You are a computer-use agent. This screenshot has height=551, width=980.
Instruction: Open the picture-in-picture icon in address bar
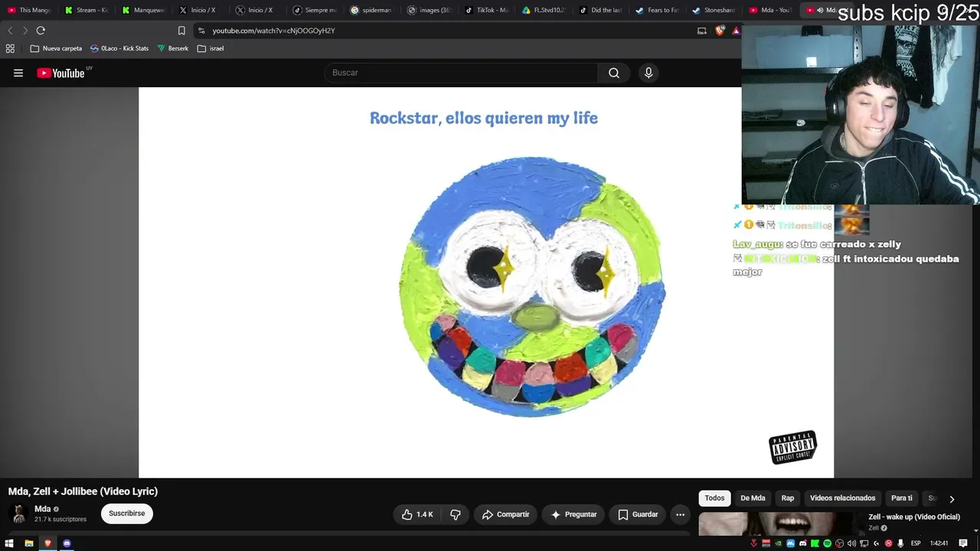pyautogui.click(x=701, y=31)
